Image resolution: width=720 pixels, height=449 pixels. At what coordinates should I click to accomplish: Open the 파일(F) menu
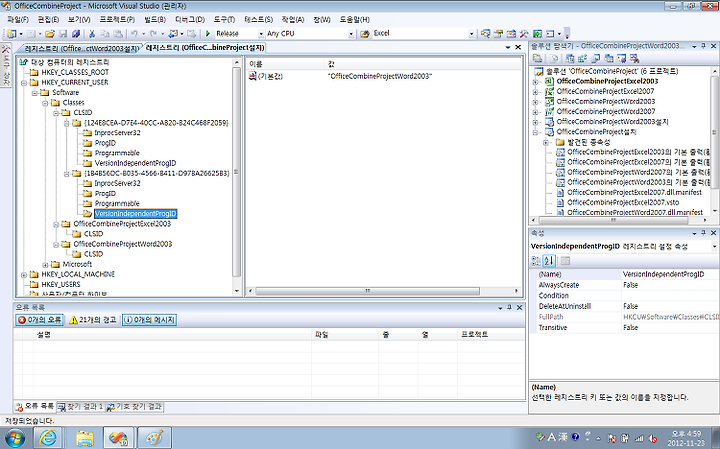(x=18, y=20)
